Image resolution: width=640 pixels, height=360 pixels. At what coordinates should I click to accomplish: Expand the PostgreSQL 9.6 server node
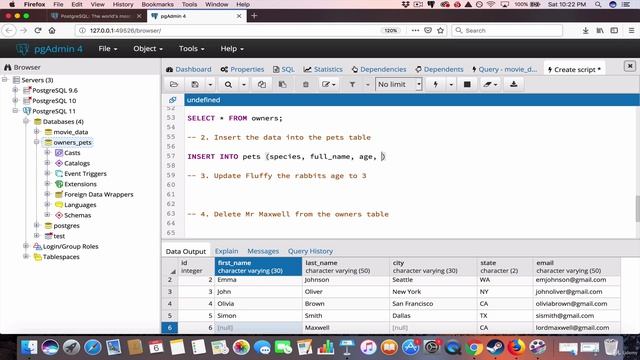16,90
